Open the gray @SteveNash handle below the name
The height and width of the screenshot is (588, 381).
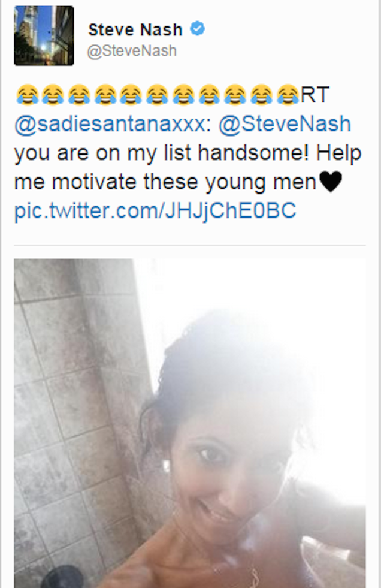[132, 51]
